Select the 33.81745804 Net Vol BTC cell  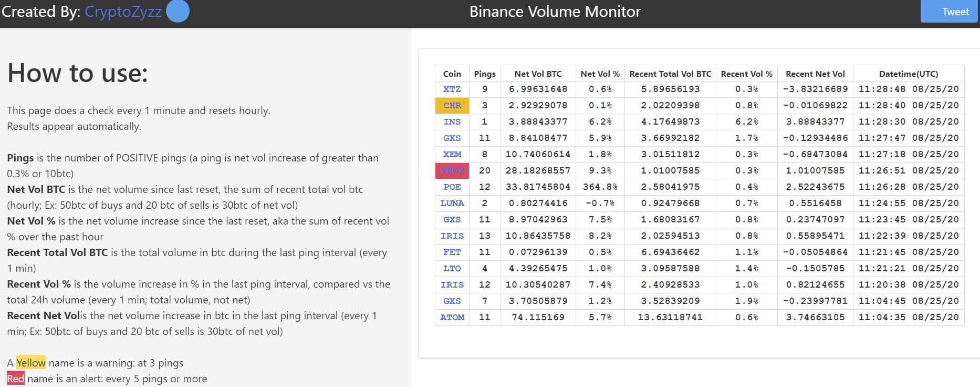pos(538,187)
